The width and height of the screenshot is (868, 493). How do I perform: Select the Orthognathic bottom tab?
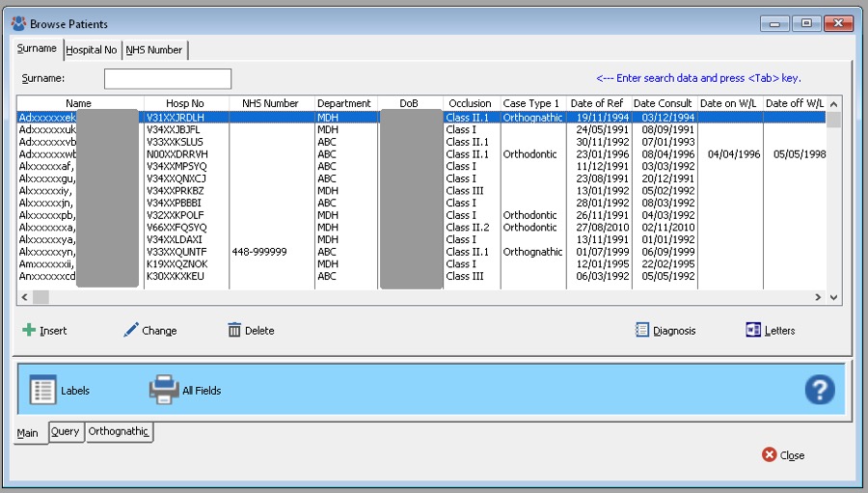pos(119,432)
